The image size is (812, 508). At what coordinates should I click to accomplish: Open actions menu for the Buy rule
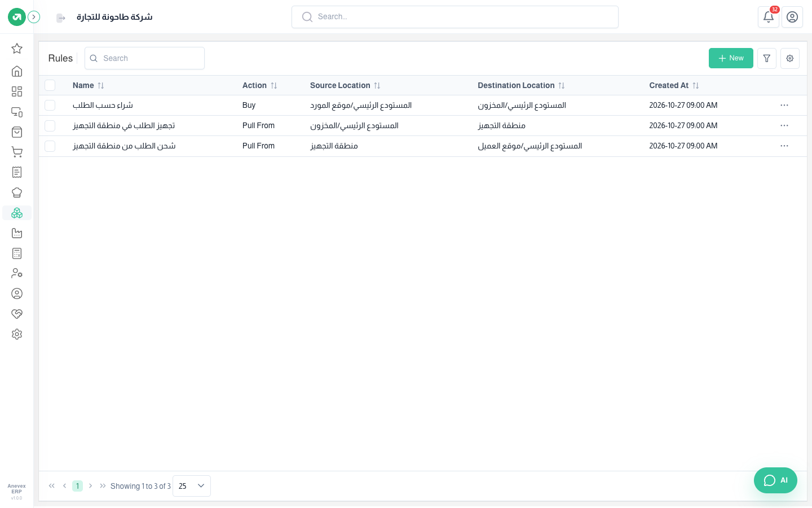(x=784, y=106)
